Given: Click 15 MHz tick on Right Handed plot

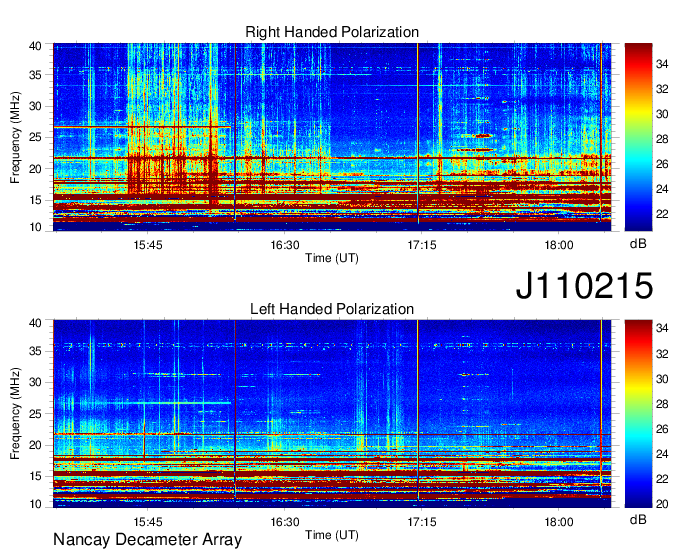Looking at the screenshot, I should (35, 200).
